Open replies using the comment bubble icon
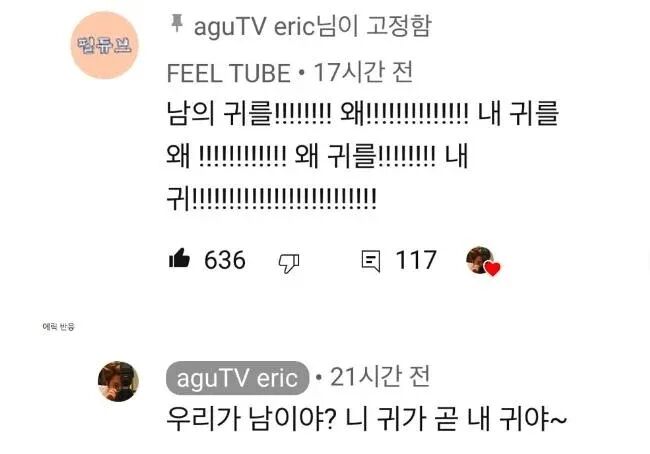650x454 pixels. point(371,261)
